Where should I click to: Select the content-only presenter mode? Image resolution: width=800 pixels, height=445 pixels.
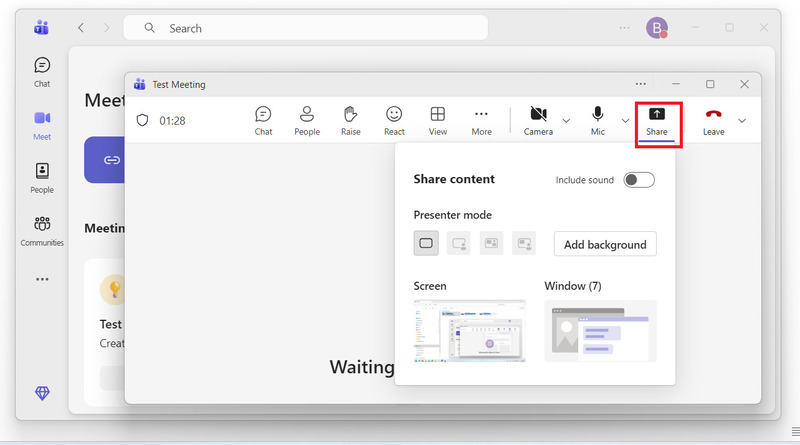pyautogui.click(x=426, y=243)
